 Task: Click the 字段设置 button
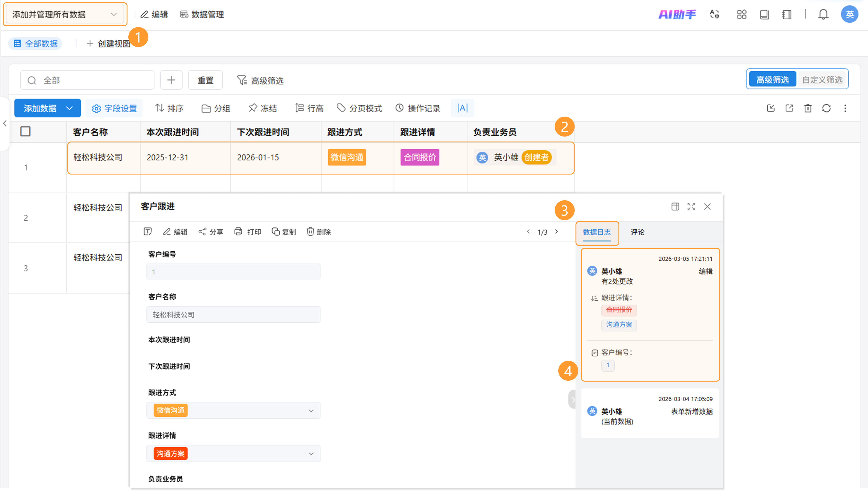pos(114,108)
